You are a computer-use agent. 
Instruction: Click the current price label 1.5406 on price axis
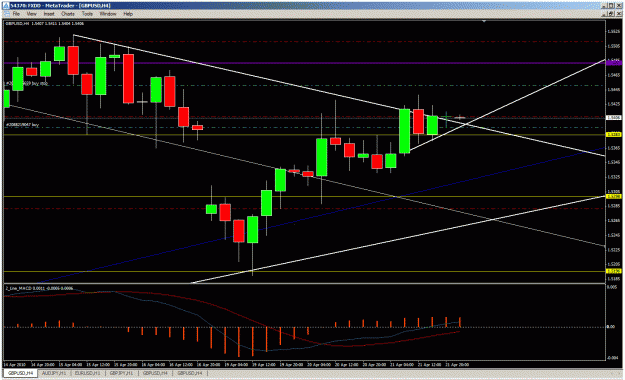pyautogui.click(x=614, y=118)
